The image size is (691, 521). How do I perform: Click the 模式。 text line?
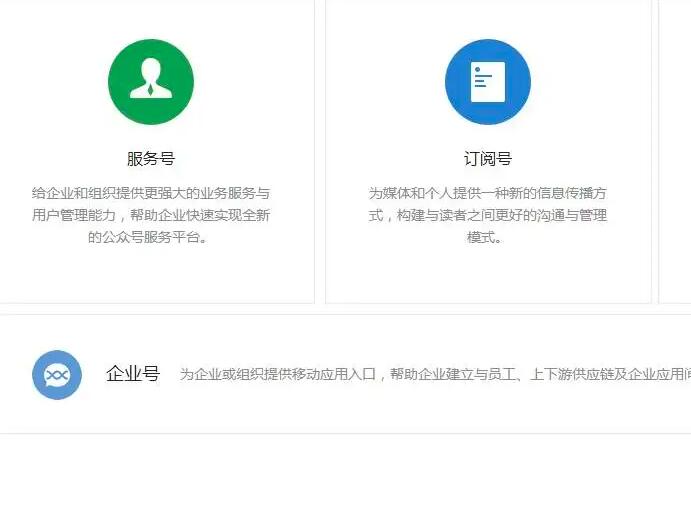tap(484, 237)
